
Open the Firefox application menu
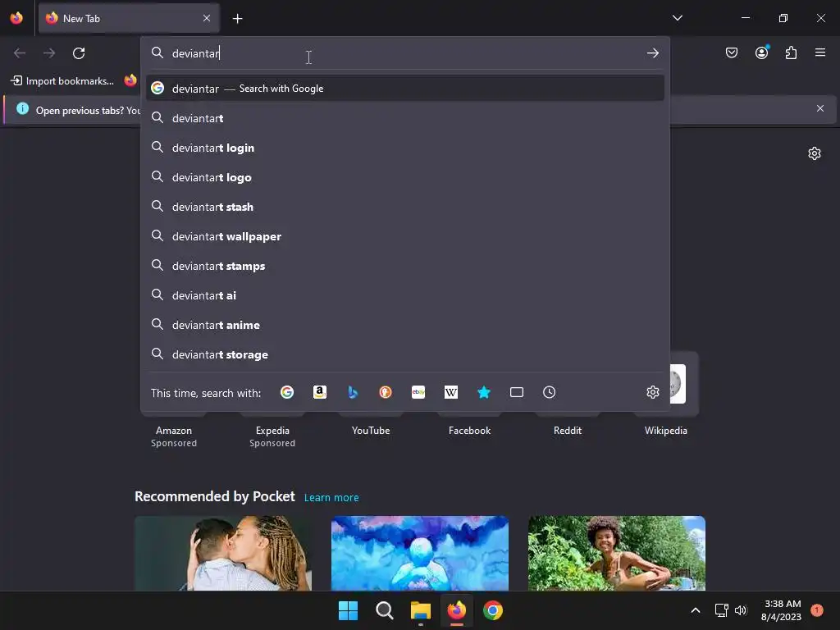pyautogui.click(x=820, y=52)
